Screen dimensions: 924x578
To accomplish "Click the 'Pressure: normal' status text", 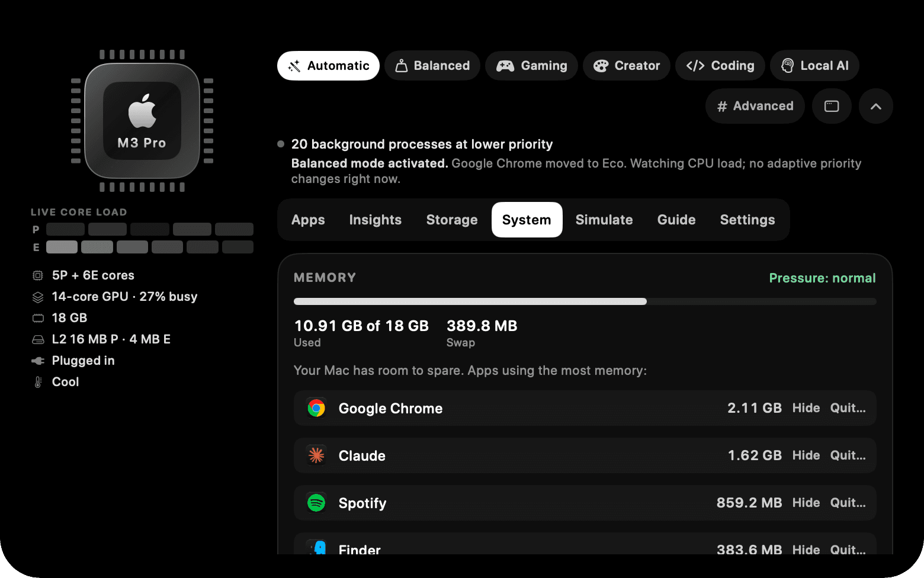I will pyautogui.click(x=822, y=278).
